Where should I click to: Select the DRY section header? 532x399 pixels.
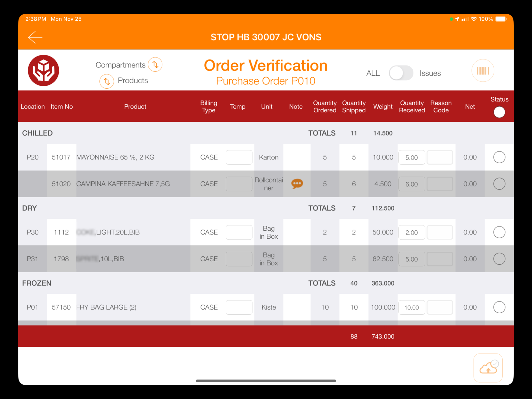pos(29,208)
